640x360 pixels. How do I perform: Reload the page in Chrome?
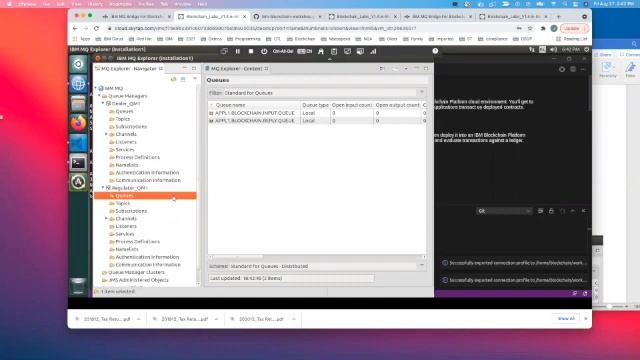point(96,29)
